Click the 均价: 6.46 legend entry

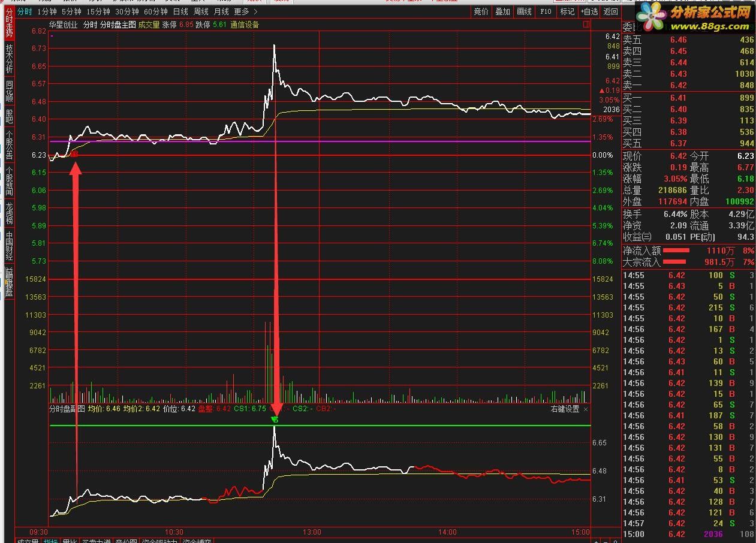pos(104,409)
